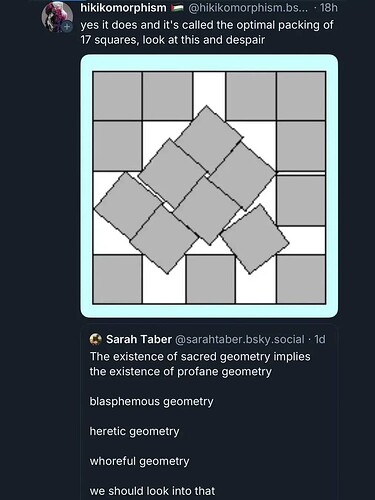Click the flag emoji beside hikikomorphism's name
Viewport: 375px width, 500px height.
click(x=177, y=8)
